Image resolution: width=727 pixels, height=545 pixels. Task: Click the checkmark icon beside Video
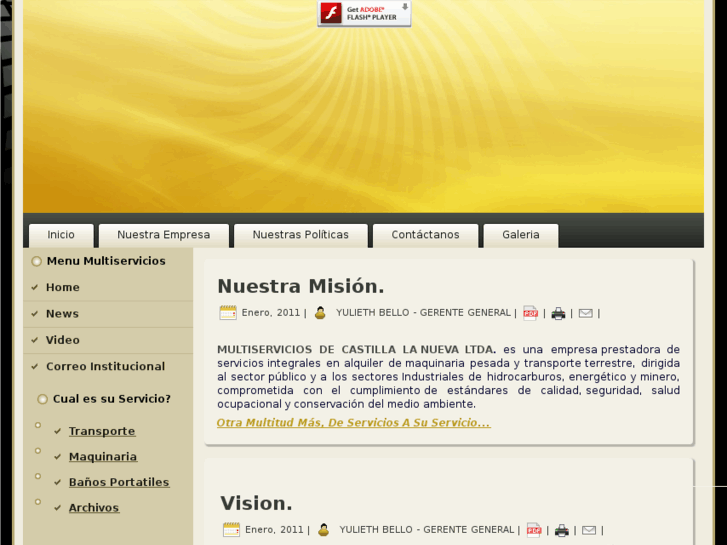point(35,340)
